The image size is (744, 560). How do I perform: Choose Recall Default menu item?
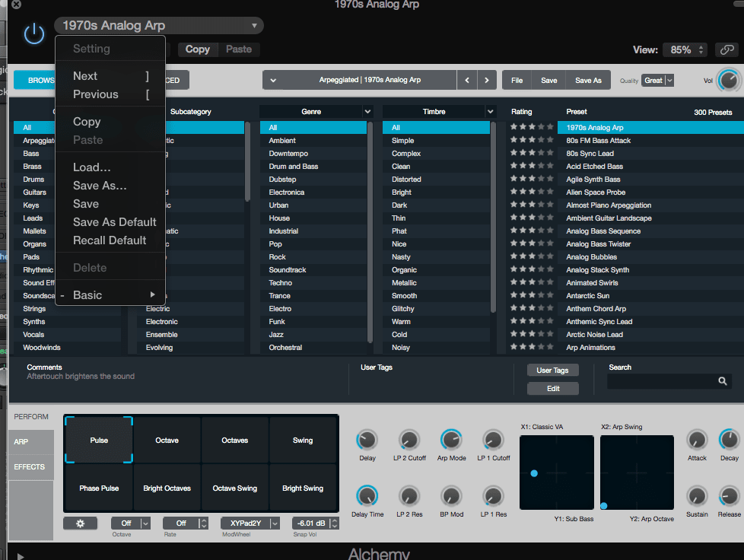pos(110,240)
